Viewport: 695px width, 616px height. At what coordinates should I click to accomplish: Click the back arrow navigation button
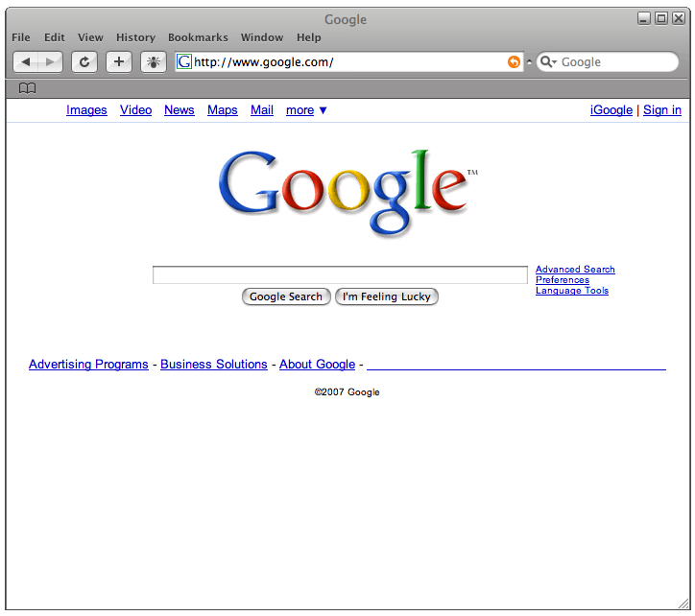27,62
